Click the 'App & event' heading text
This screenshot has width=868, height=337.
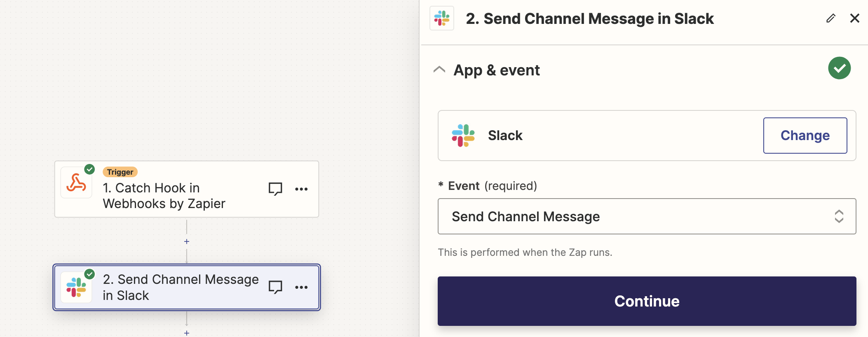point(497,70)
